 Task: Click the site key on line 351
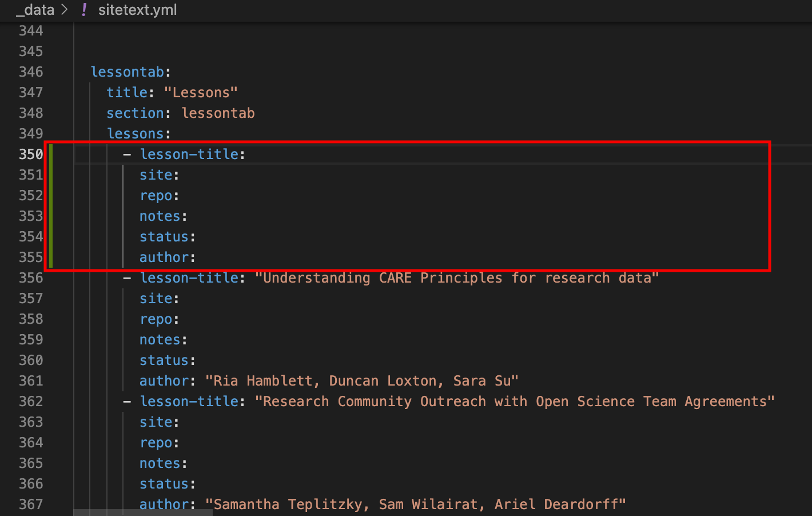tap(156, 175)
